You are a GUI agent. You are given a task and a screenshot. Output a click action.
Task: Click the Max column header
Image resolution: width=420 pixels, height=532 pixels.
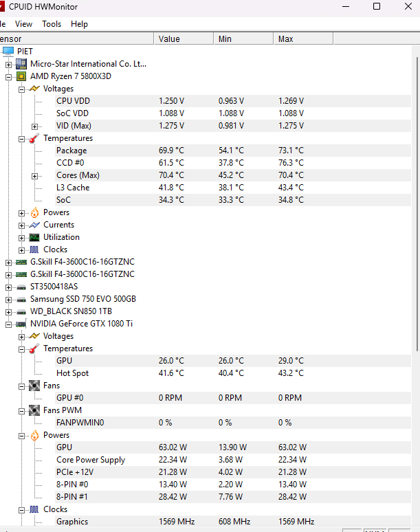coord(303,38)
